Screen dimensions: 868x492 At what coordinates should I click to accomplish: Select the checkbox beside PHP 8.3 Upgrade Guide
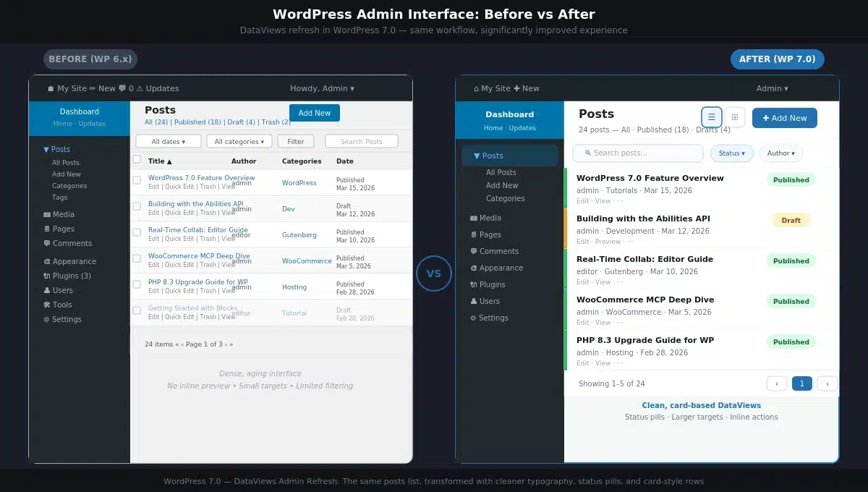(137, 284)
